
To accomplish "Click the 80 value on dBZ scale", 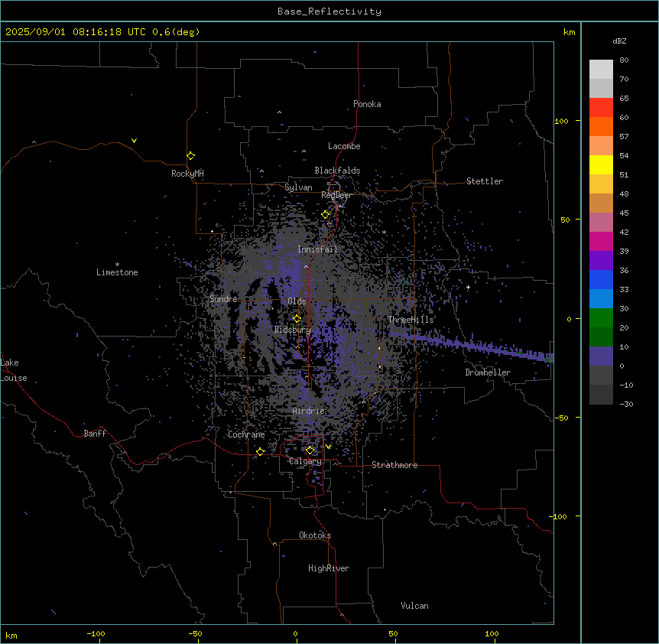I will click(624, 60).
